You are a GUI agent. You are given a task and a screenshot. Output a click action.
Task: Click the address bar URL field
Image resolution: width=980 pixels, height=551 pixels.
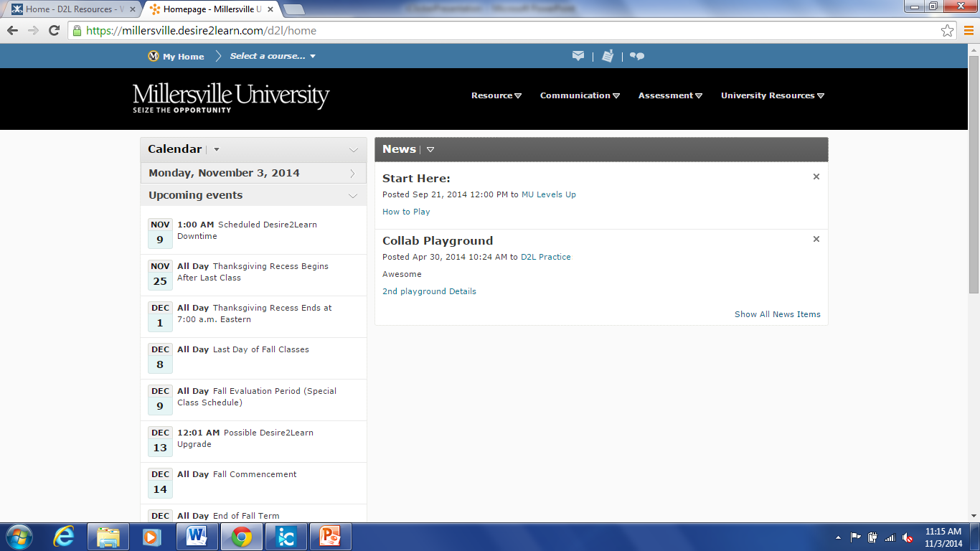pyautogui.click(x=502, y=31)
